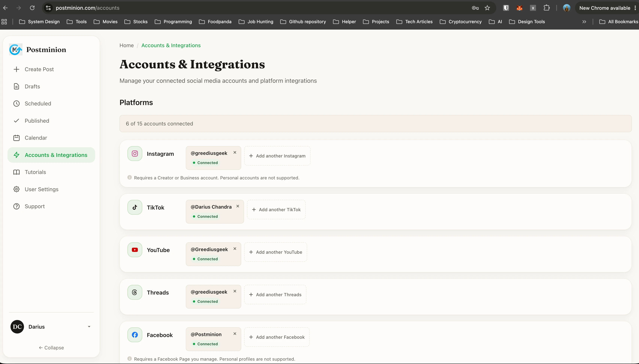Show hidden bookmarks with the chevron
This screenshot has height=364, width=639.
point(584,22)
